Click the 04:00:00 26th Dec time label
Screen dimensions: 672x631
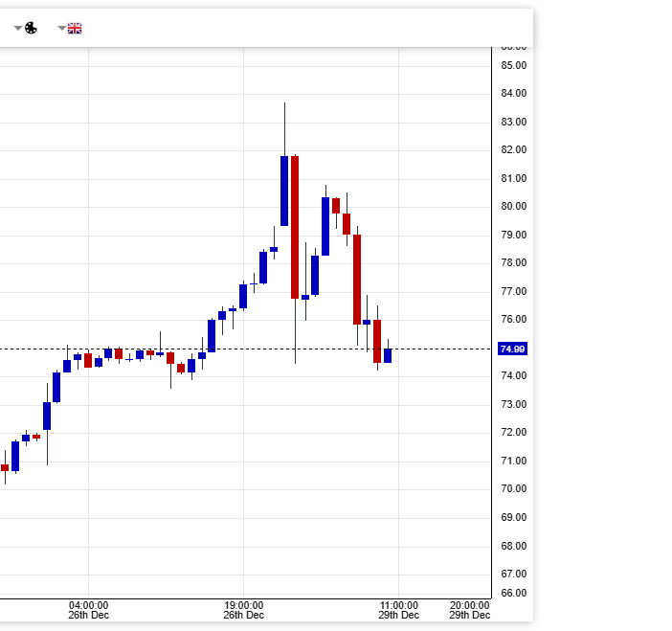coord(89,610)
